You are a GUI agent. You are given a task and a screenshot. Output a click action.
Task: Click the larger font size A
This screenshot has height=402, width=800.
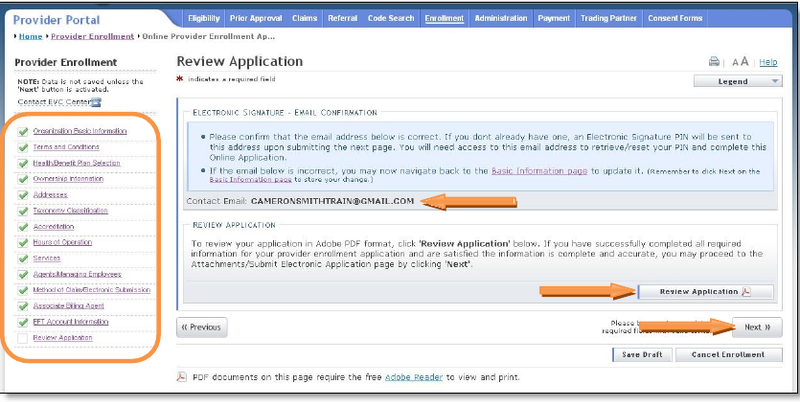[744, 62]
